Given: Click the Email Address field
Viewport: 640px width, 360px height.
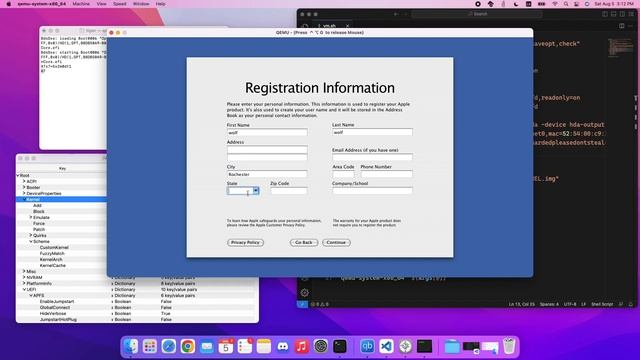Looking at the screenshot, I should point(372,157).
